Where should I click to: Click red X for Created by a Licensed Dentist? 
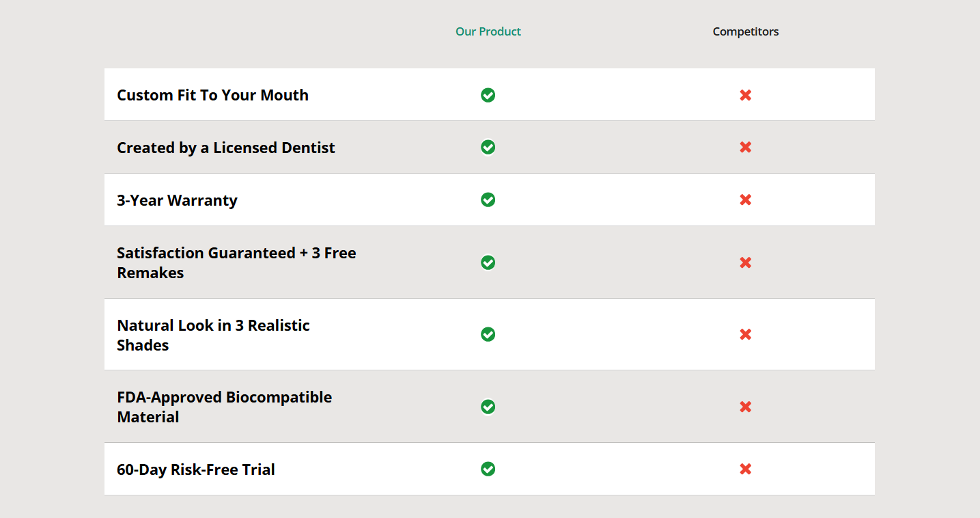click(745, 147)
